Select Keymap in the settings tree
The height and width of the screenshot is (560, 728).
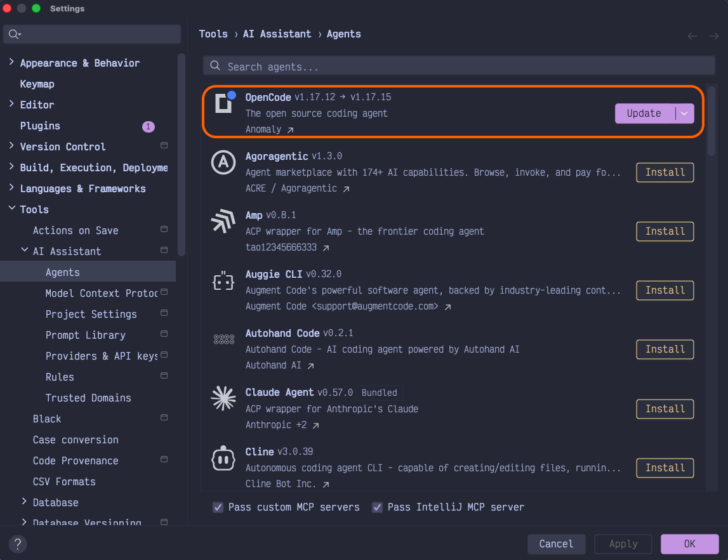pyautogui.click(x=37, y=84)
